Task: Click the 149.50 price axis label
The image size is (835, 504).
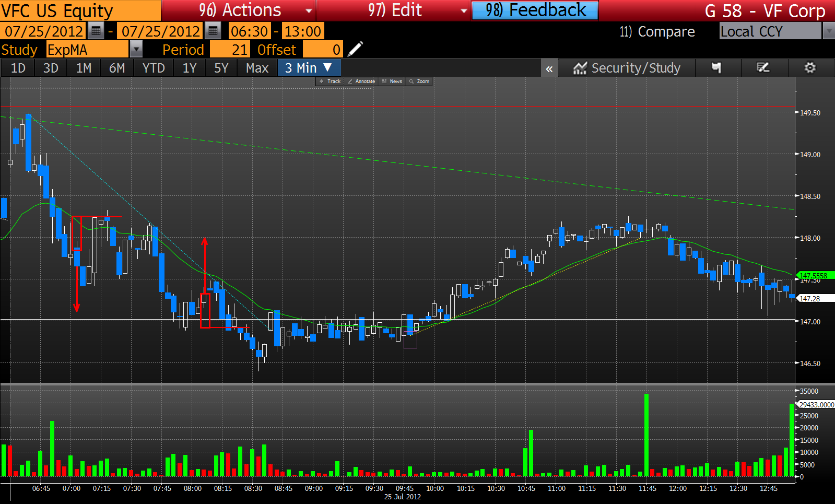Action: [810, 113]
